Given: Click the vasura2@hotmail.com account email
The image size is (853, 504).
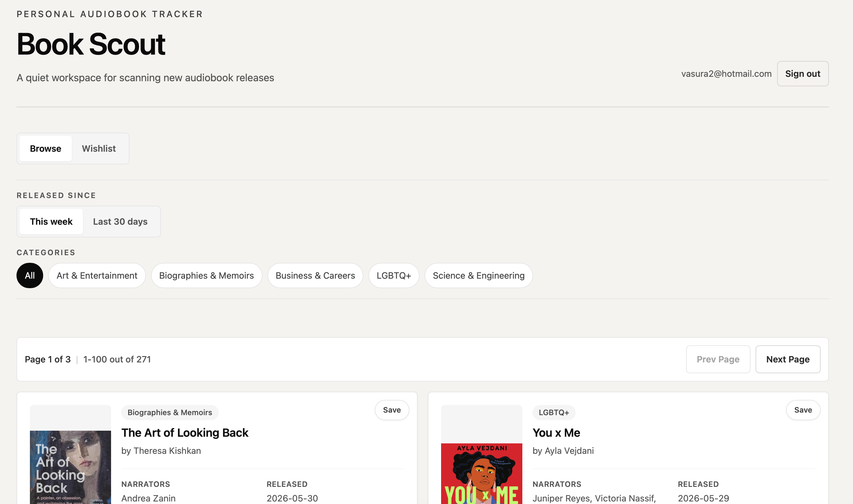Looking at the screenshot, I should coord(726,74).
